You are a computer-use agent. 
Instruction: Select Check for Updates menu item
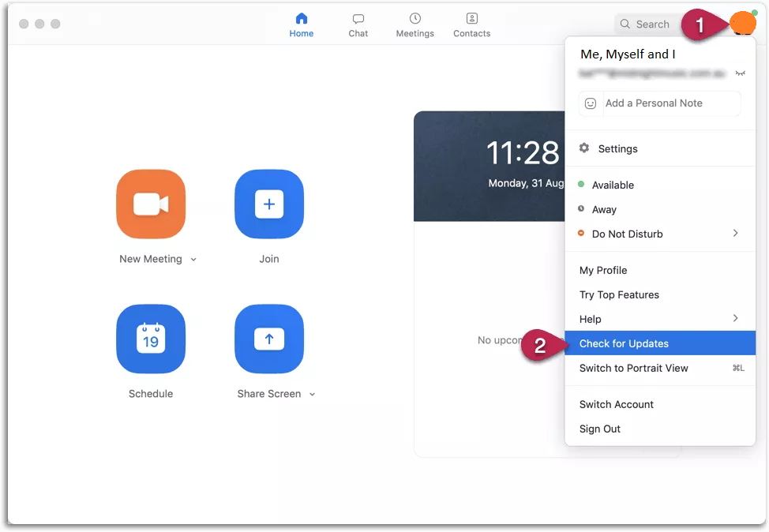[624, 343]
